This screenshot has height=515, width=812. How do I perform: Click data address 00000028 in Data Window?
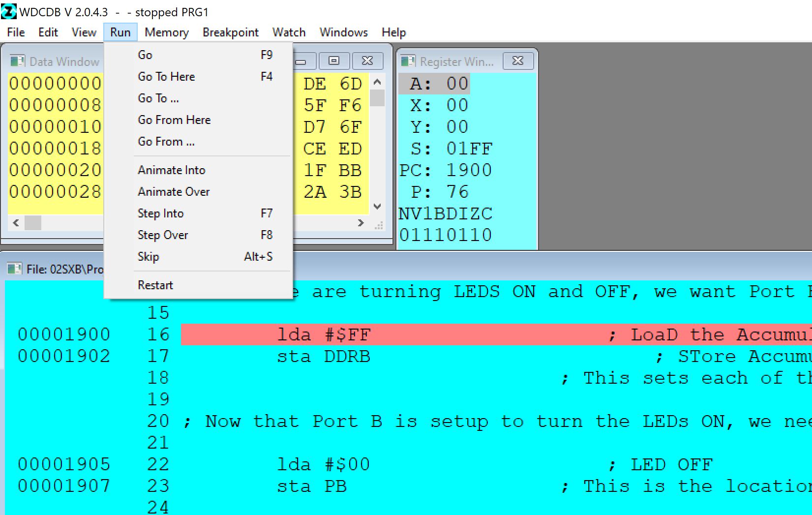coord(56,192)
